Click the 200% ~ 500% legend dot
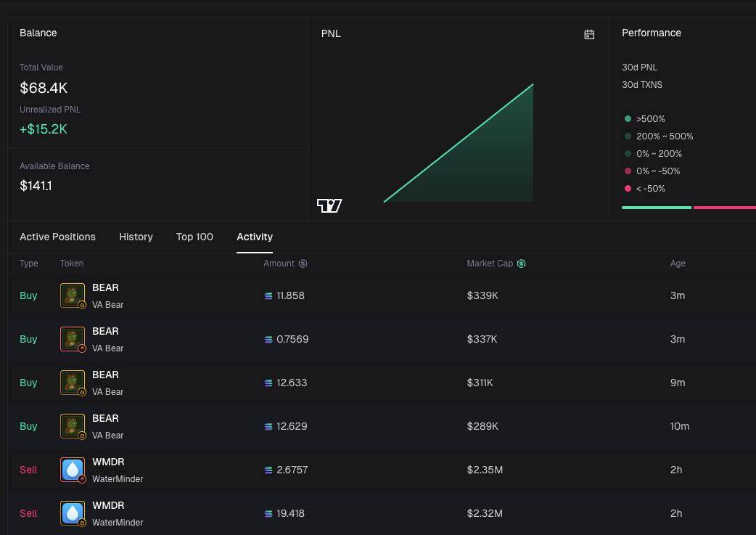Viewport: 756px width, 535px height. coord(628,136)
